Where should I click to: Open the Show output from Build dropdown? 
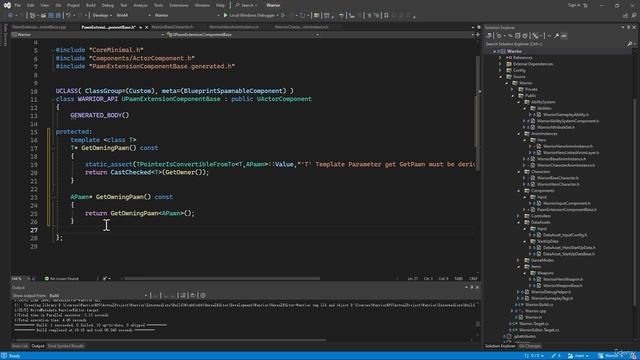[x=98, y=296]
